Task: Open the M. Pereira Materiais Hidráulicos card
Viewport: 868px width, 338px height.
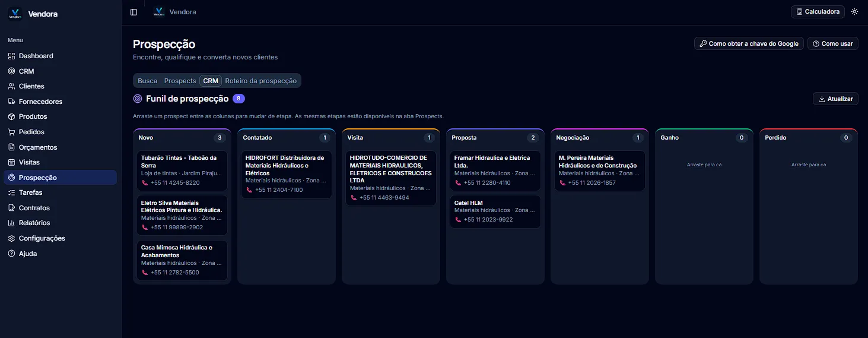Action: click(600, 170)
